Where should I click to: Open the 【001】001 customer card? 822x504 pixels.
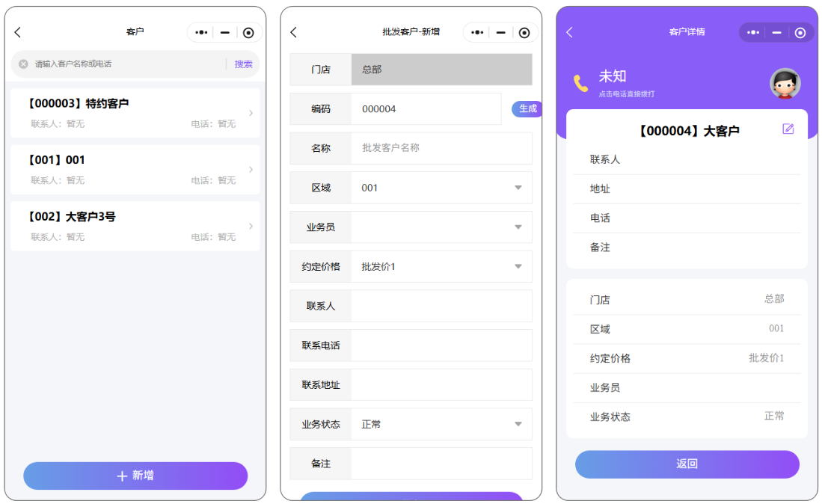[x=135, y=169]
